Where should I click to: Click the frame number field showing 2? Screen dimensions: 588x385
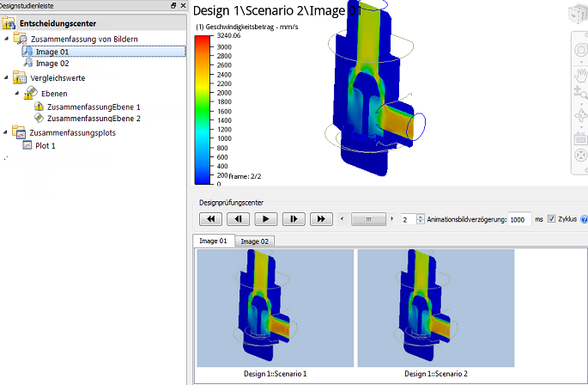click(x=409, y=219)
